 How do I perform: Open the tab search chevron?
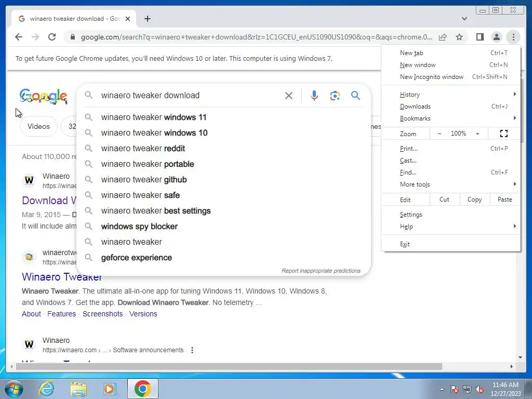pos(464,19)
